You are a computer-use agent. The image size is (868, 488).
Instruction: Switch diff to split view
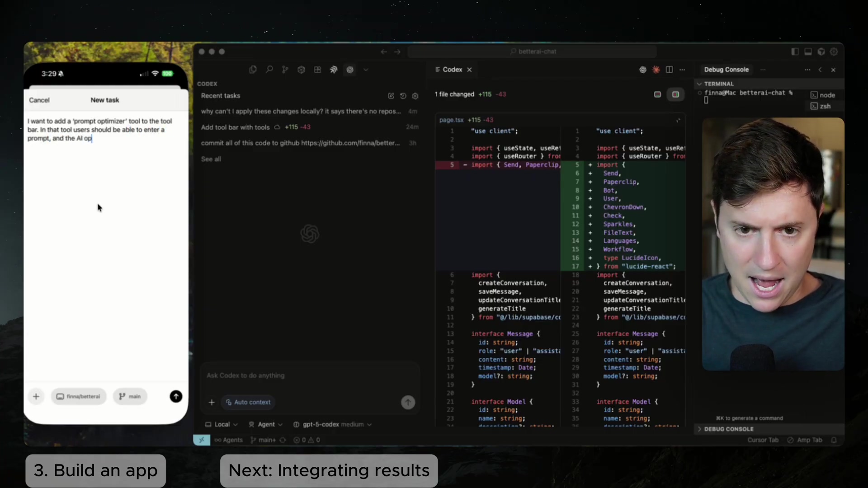[675, 94]
